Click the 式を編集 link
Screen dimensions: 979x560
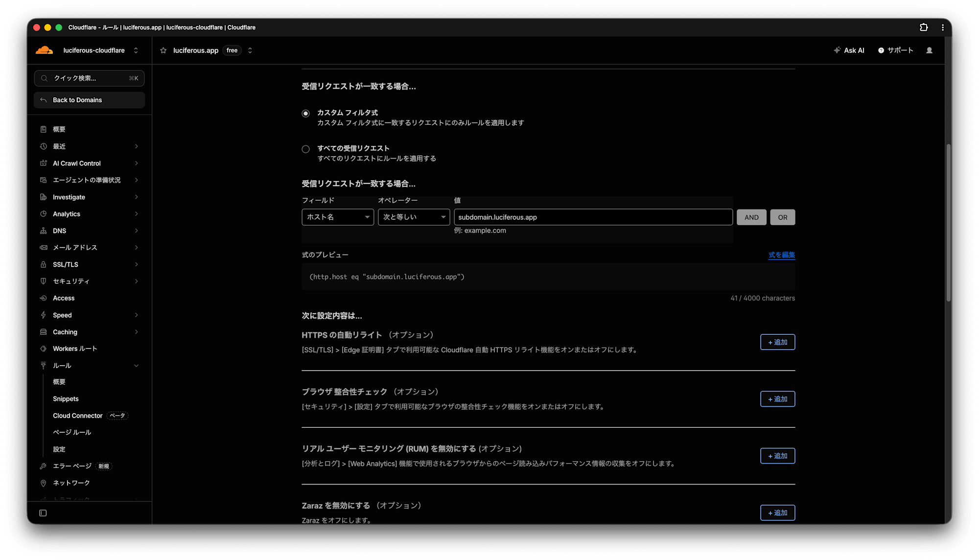coord(782,255)
